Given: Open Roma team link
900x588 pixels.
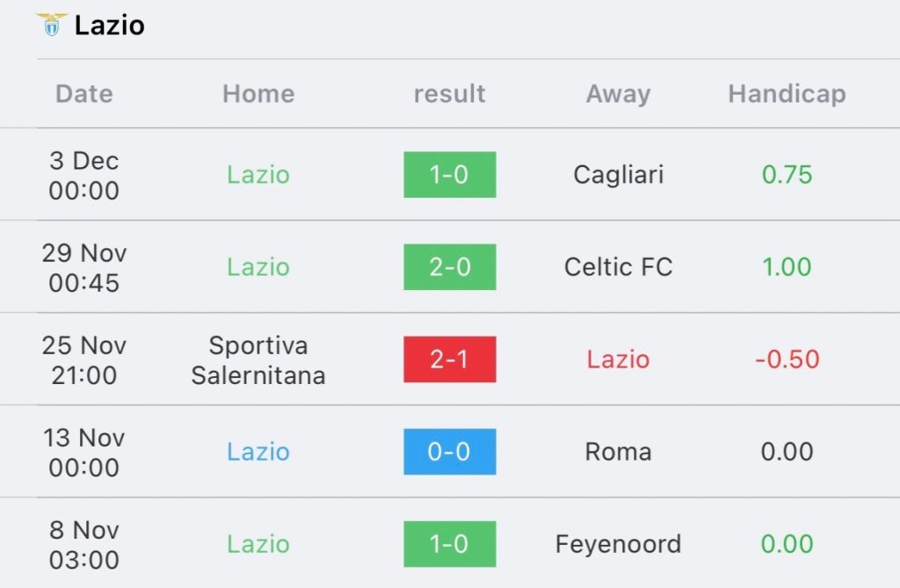Looking at the screenshot, I should (x=618, y=452).
